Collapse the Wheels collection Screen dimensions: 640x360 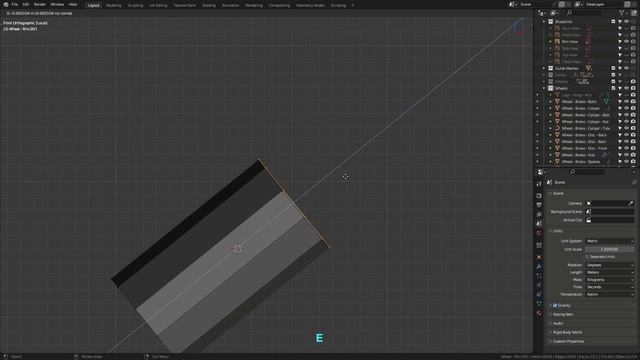544,88
